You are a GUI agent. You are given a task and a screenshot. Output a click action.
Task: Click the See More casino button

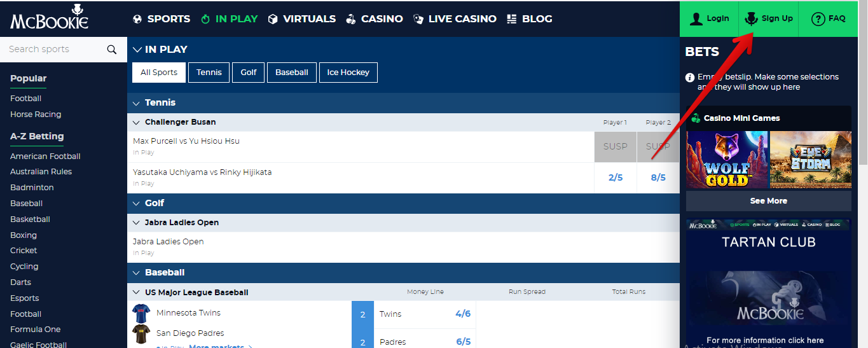(x=769, y=201)
